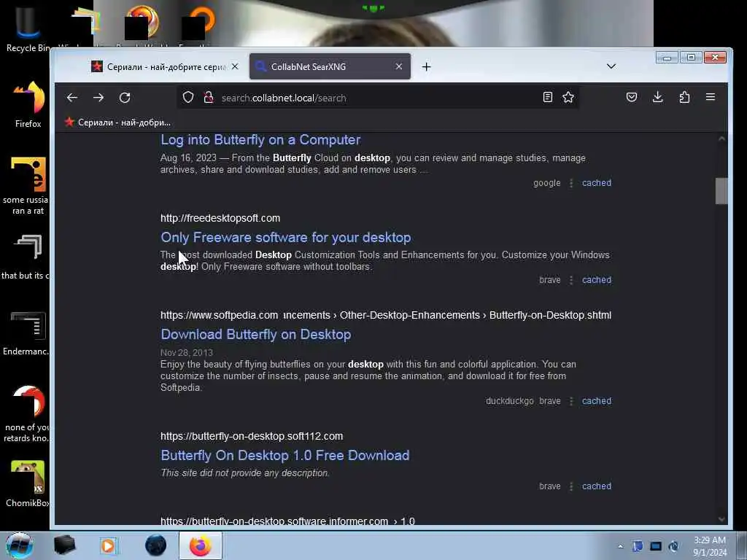
Task: Open the Сериали bookmark in bookmarks bar
Action: click(117, 122)
